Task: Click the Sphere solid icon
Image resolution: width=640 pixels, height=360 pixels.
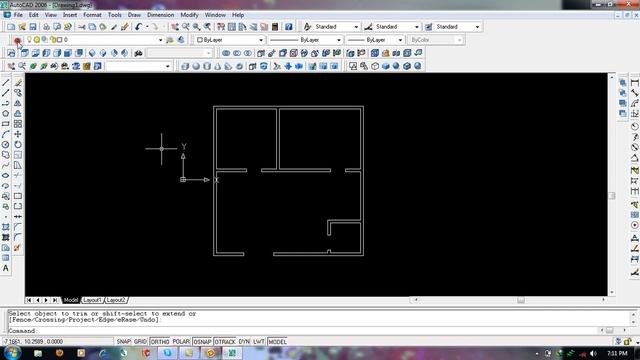Action: [196, 66]
